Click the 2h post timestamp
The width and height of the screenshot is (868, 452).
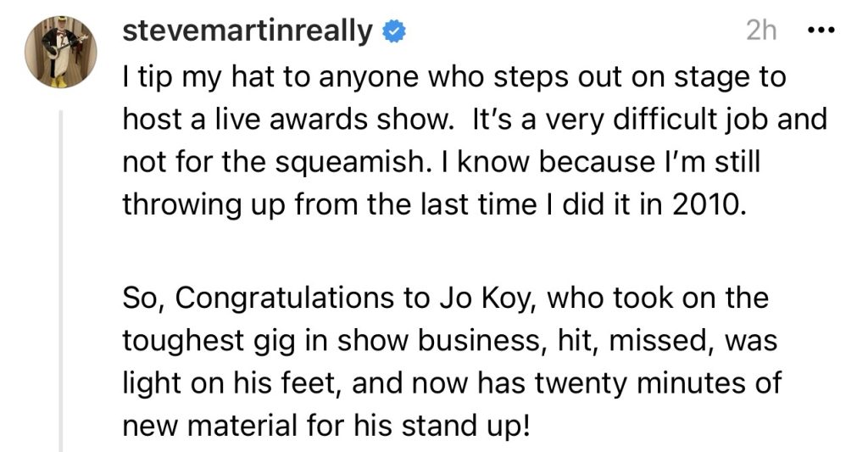click(x=761, y=31)
